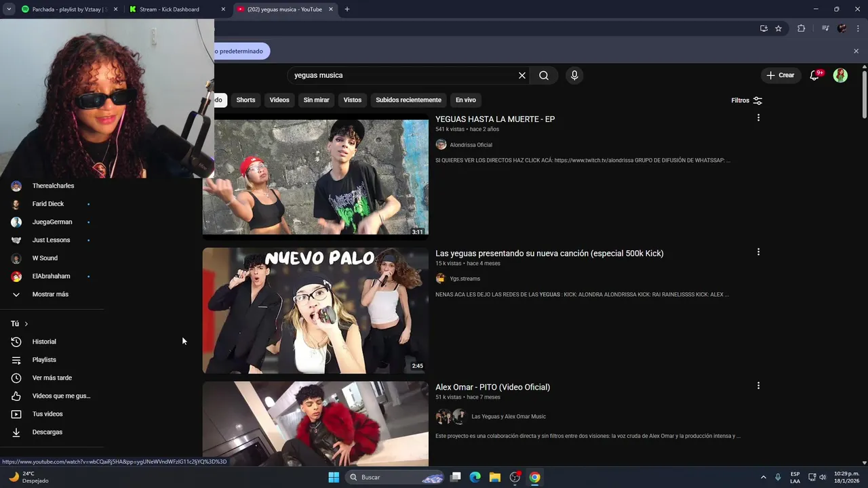This screenshot has width=868, height=488.
Task: Open Ver más tarde list
Action: point(52,378)
